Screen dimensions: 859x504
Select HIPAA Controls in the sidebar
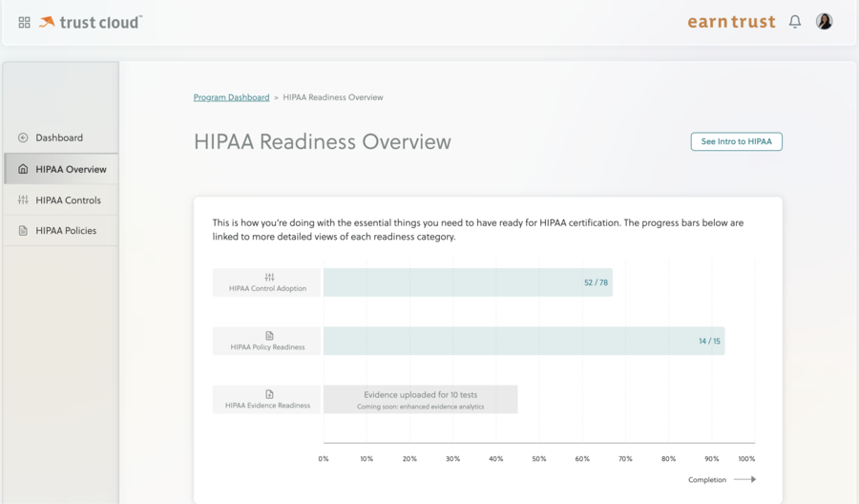[x=68, y=200]
